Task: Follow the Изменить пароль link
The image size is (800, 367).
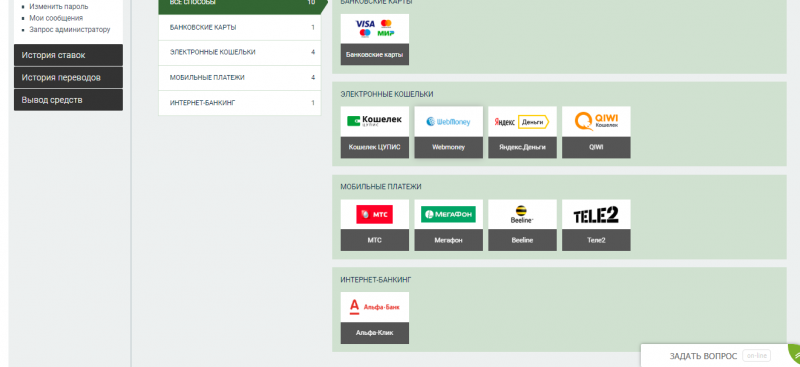Action: point(59,7)
